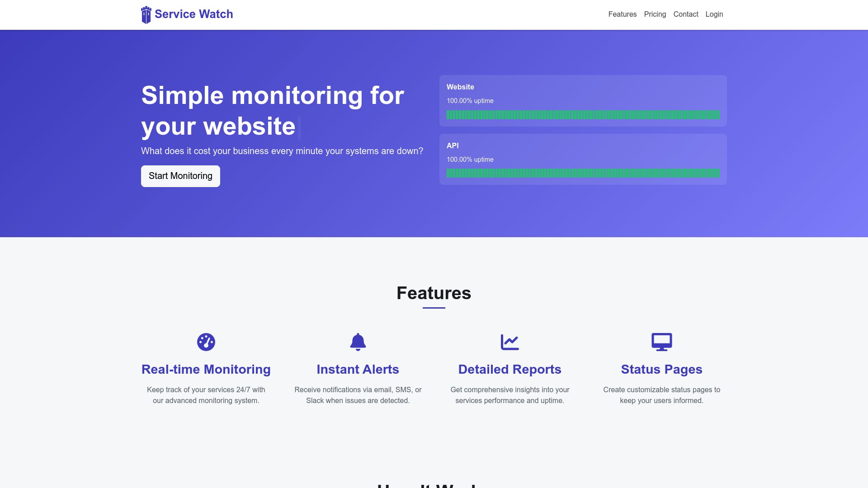Click the bell icon to view alert options
Image resolution: width=868 pixels, height=488 pixels.
tap(358, 342)
